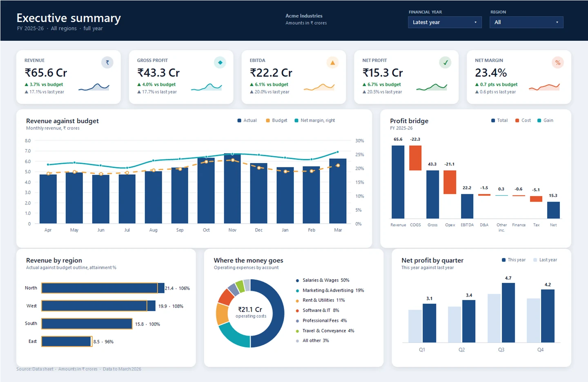This screenshot has height=382, width=588.
Task: Toggle the Gain legend in Profit bridge
Action: pos(545,120)
